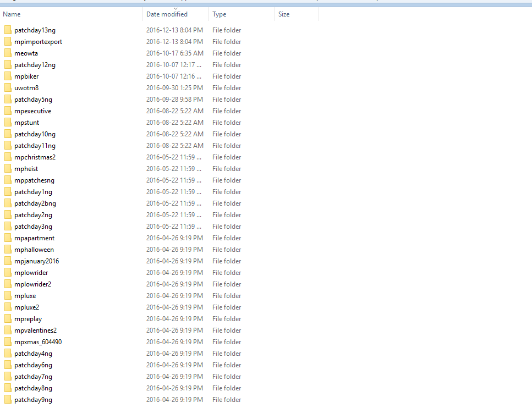Click the mplowrider2 folder icon
532x419 pixels.
(8, 284)
